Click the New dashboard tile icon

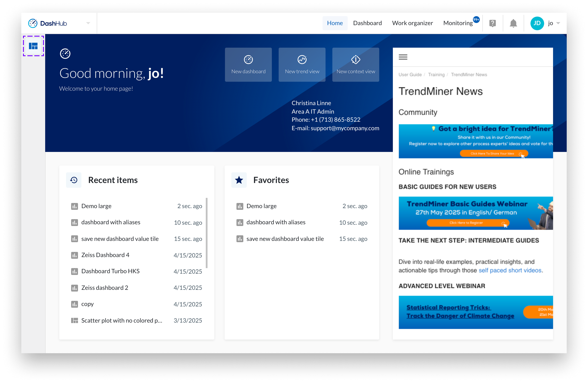tap(248, 60)
